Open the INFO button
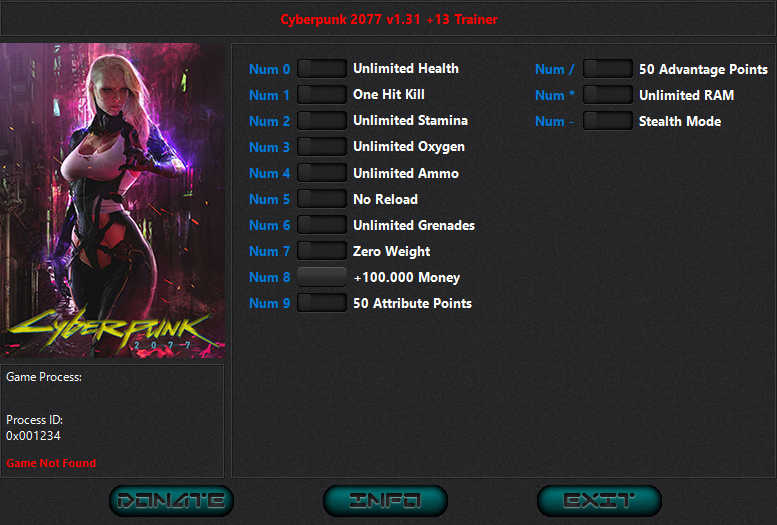Screen dimensions: 777x525 (385, 501)
